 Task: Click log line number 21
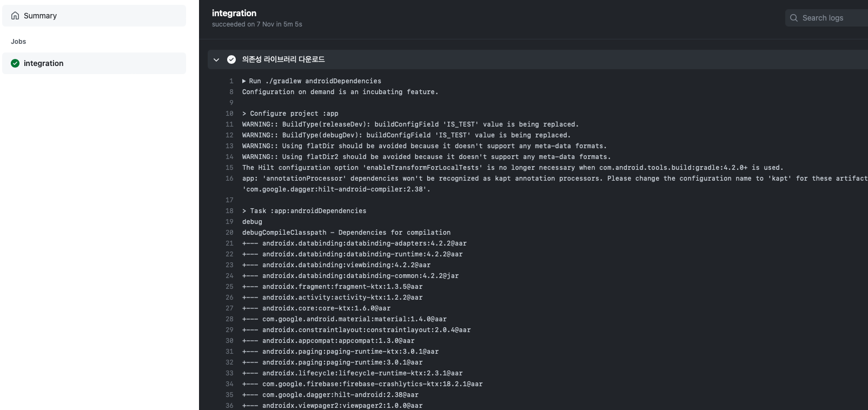[x=229, y=243]
